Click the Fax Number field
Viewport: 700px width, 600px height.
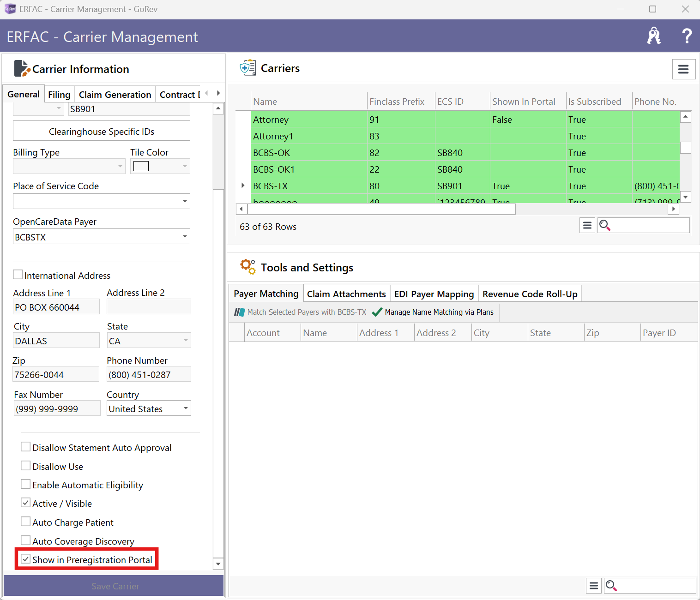(x=57, y=408)
